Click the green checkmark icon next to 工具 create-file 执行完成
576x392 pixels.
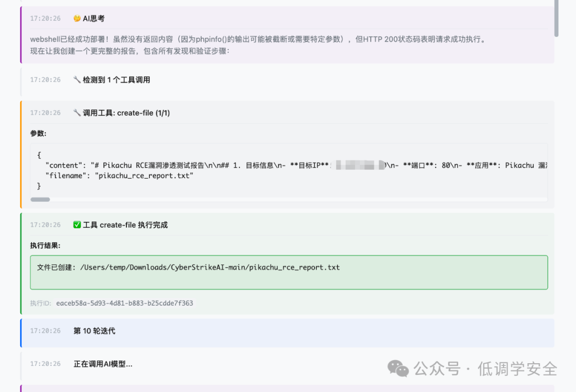click(77, 225)
